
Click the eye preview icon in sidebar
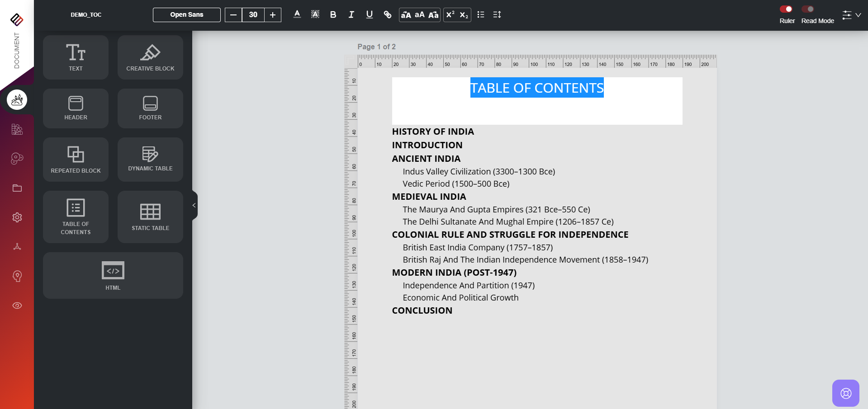coord(17,306)
